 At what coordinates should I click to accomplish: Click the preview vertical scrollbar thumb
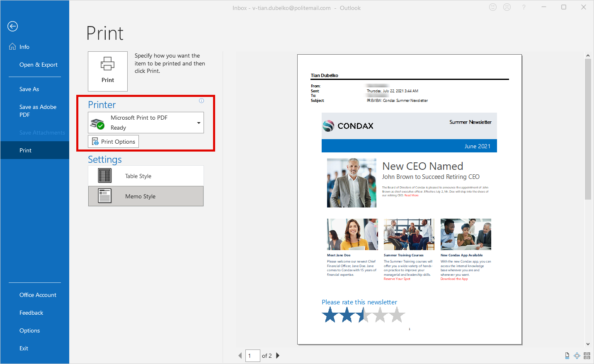tap(588, 129)
